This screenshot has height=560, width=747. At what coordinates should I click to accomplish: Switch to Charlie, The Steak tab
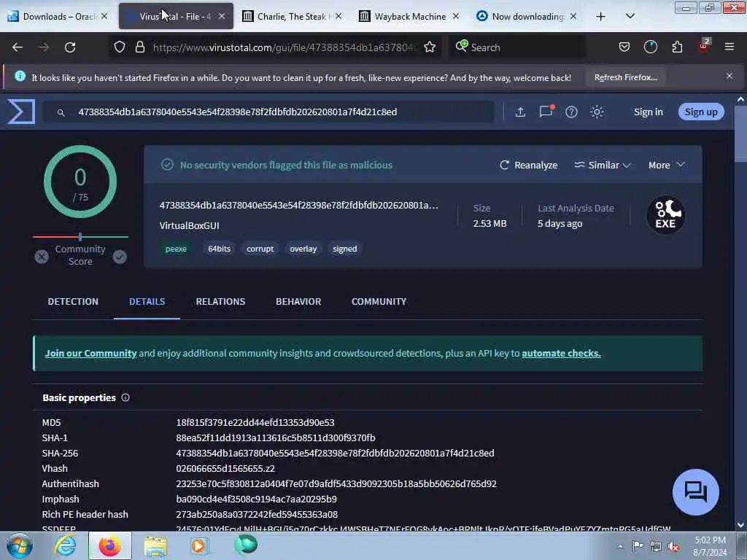(x=292, y=16)
